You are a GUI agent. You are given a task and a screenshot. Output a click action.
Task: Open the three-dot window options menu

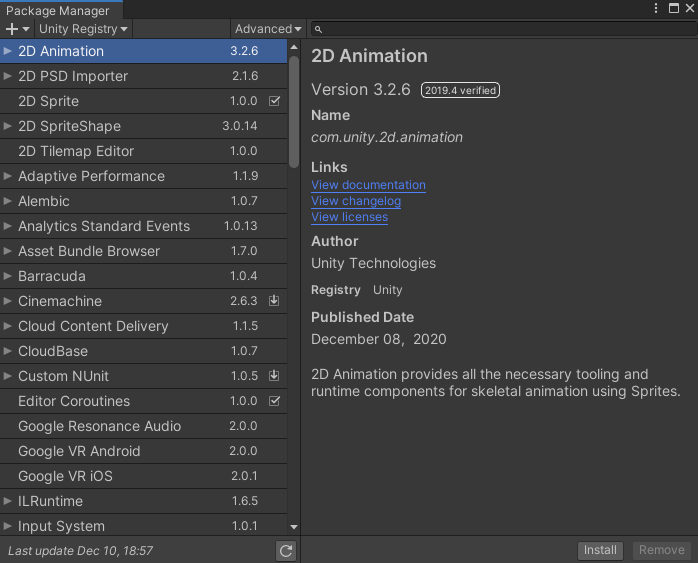pos(656,8)
